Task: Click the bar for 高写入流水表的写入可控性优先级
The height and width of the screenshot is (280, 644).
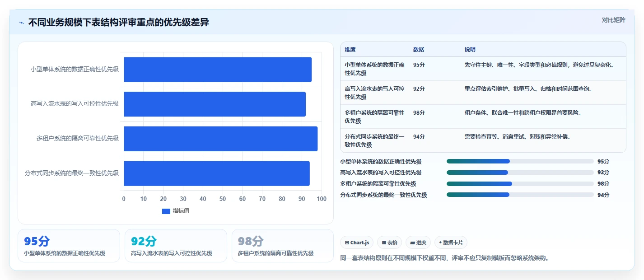Action: (215, 104)
